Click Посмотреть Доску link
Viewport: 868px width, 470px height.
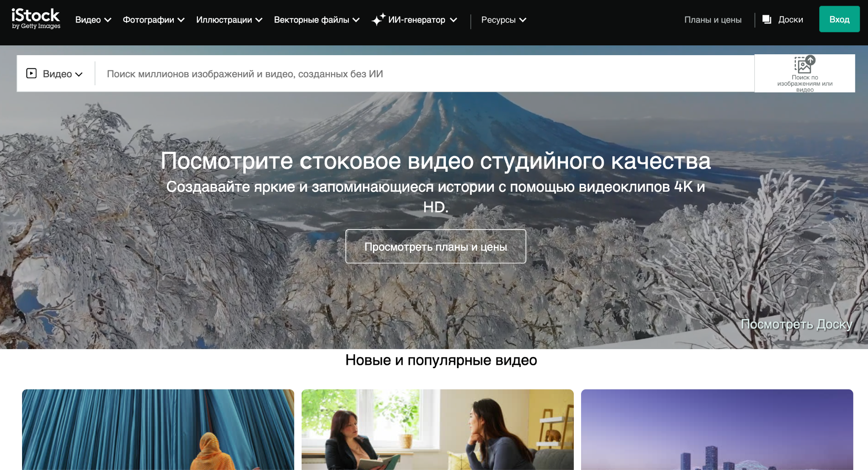coord(796,324)
